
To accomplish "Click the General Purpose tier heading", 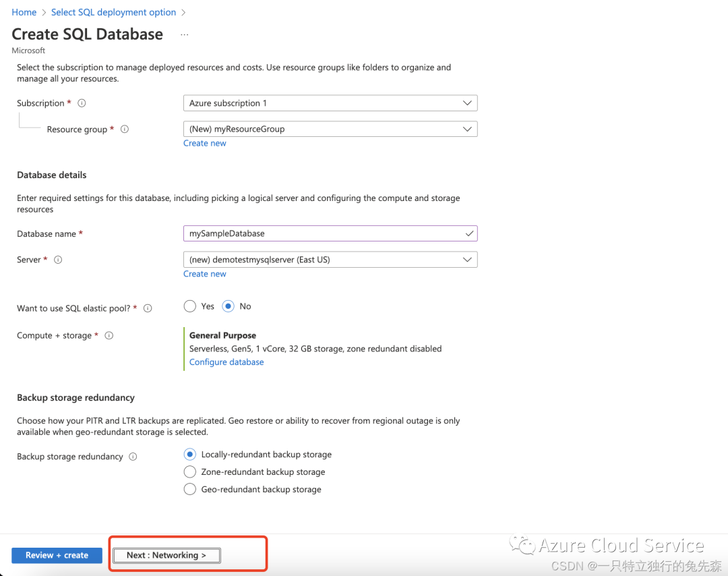I will click(x=223, y=335).
